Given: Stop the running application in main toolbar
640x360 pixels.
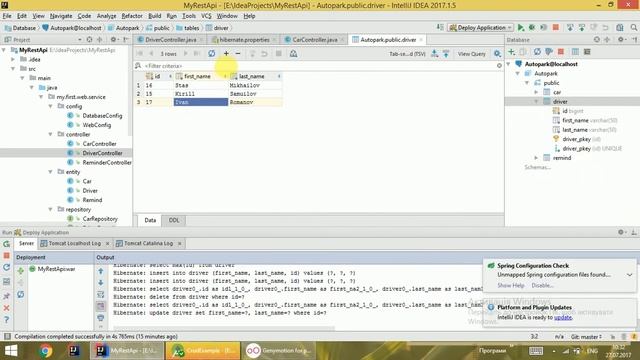Looking at the screenshot, I should click(x=556, y=27).
